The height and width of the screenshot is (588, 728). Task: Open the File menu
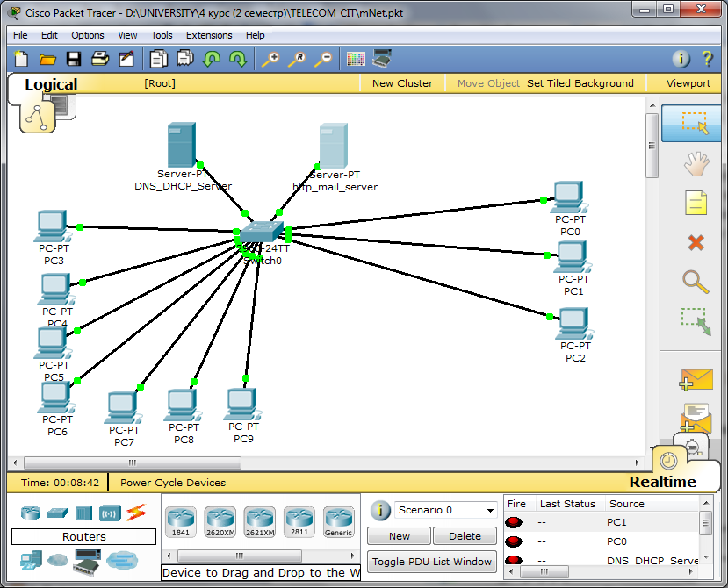pyautogui.click(x=20, y=35)
